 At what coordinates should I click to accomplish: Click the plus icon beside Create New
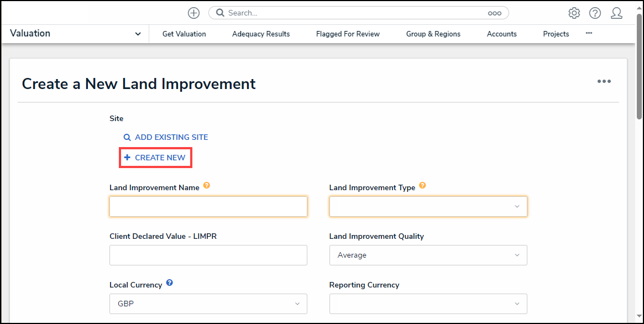click(x=127, y=157)
